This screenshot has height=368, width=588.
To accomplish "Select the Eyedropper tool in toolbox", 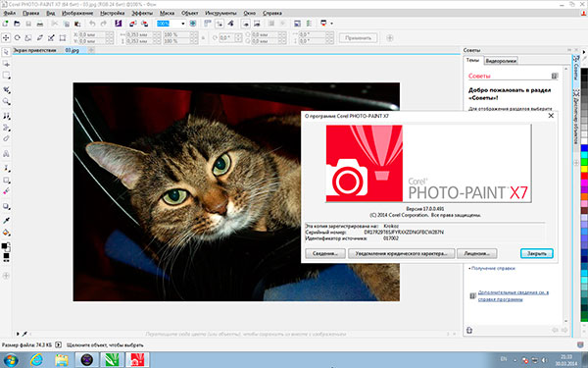I will tap(6, 221).
